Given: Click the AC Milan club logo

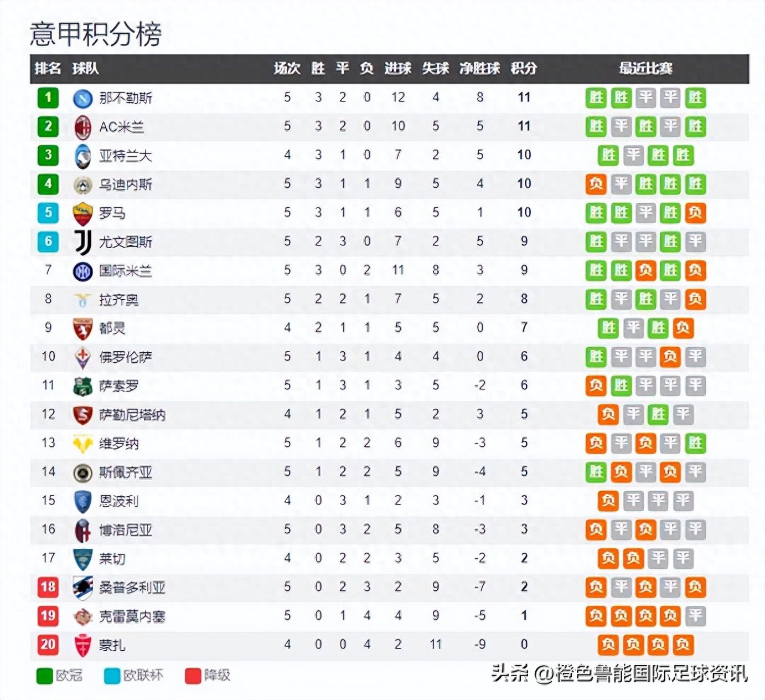Looking at the screenshot, I should tap(82, 127).
